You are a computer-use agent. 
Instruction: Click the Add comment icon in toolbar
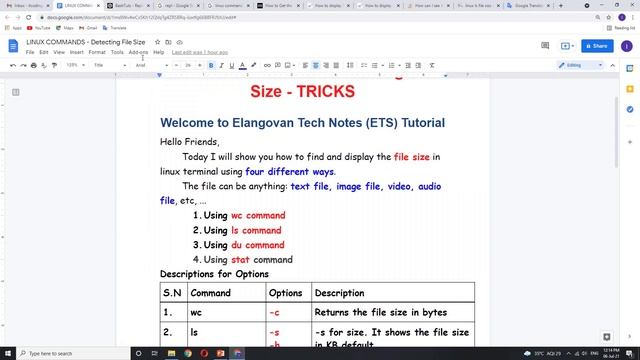point(278,65)
